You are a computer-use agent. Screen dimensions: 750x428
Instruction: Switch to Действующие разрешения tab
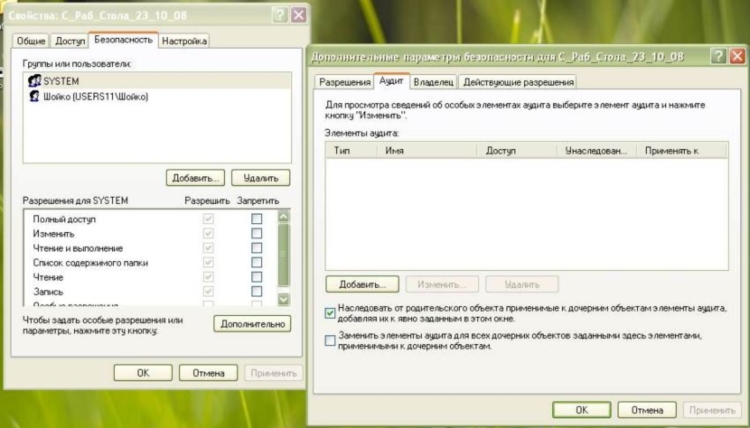(518, 82)
